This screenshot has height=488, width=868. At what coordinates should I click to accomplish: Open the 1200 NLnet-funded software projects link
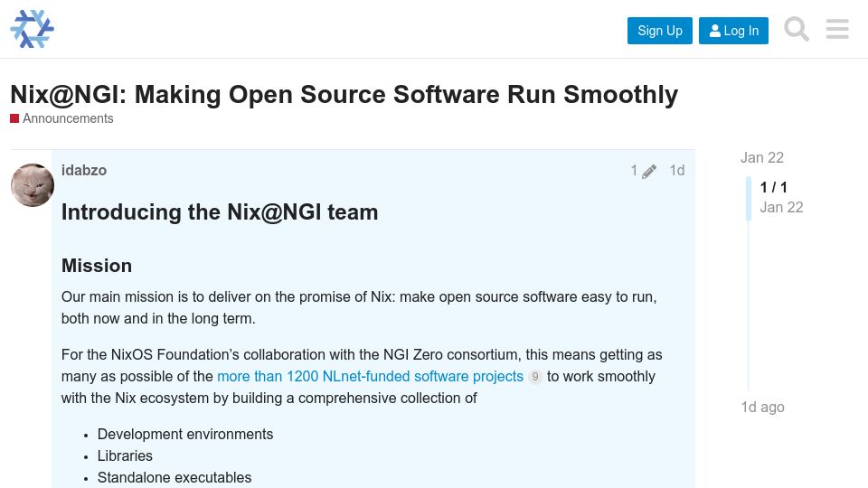point(370,376)
